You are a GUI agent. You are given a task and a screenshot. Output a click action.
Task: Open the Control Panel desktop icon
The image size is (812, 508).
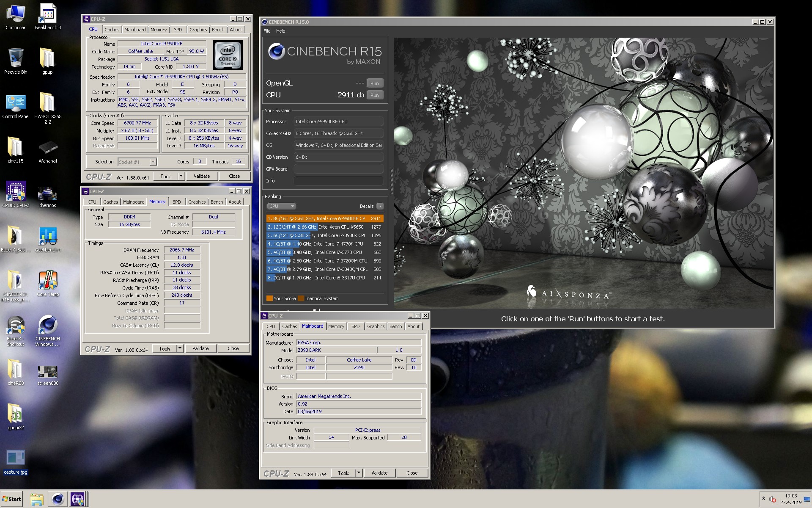(16, 106)
